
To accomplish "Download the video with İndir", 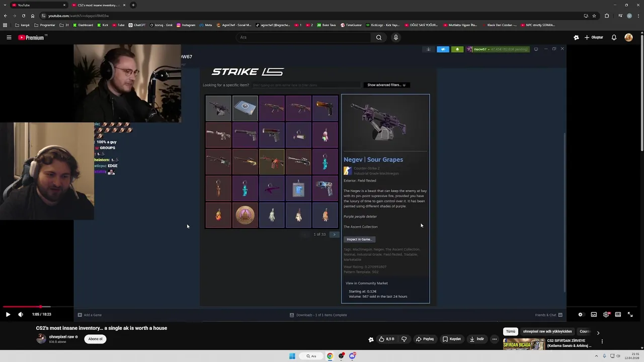I will 476,339.
